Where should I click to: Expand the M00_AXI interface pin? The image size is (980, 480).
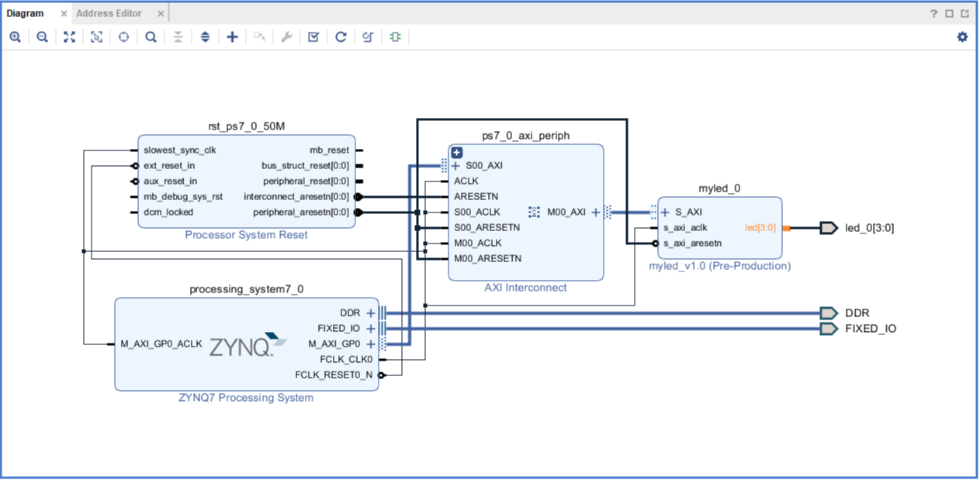(x=596, y=212)
